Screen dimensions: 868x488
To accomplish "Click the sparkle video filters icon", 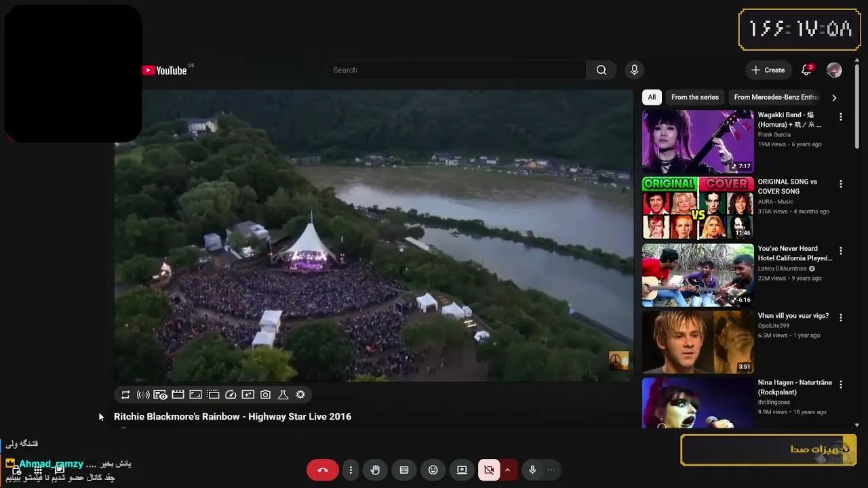I will point(248,394).
